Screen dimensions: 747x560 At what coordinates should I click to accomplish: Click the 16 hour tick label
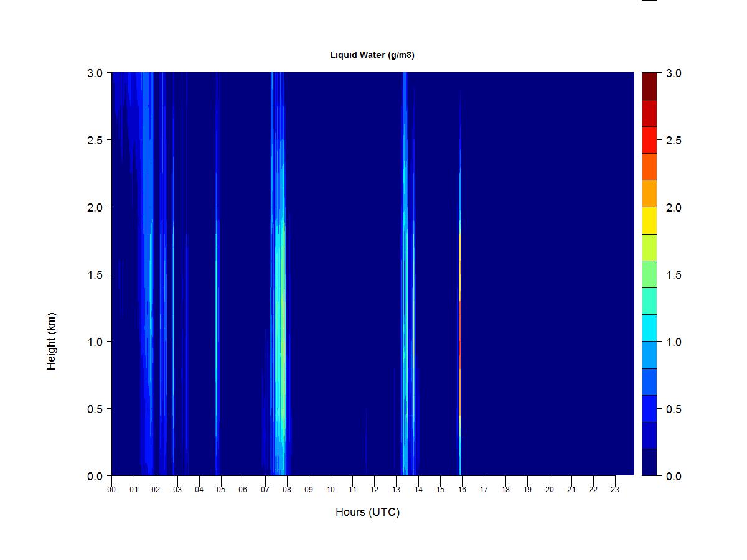point(461,490)
